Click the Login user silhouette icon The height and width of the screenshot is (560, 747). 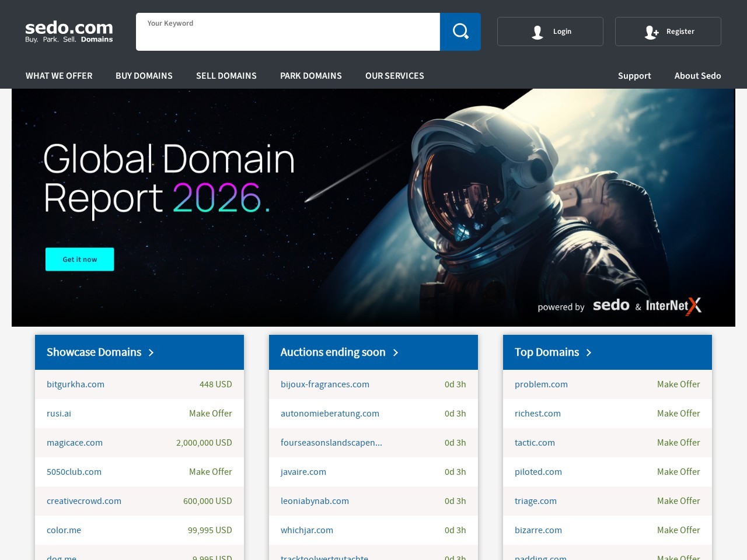click(537, 32)
